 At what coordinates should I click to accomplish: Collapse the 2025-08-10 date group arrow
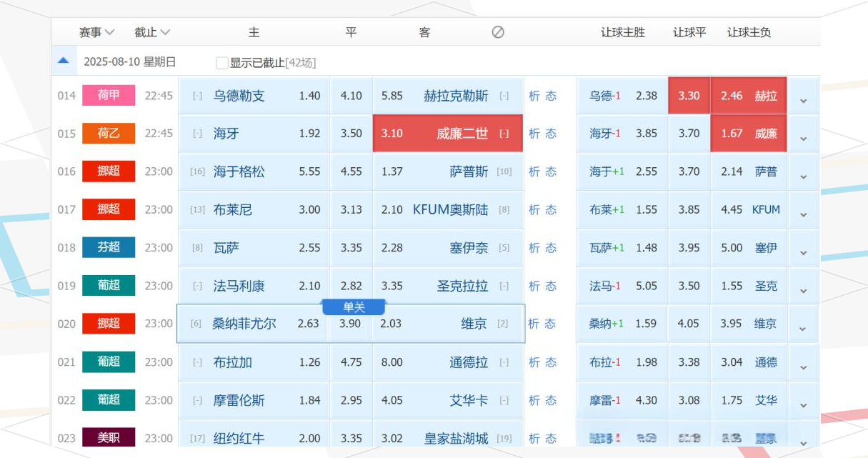point(63,61)
